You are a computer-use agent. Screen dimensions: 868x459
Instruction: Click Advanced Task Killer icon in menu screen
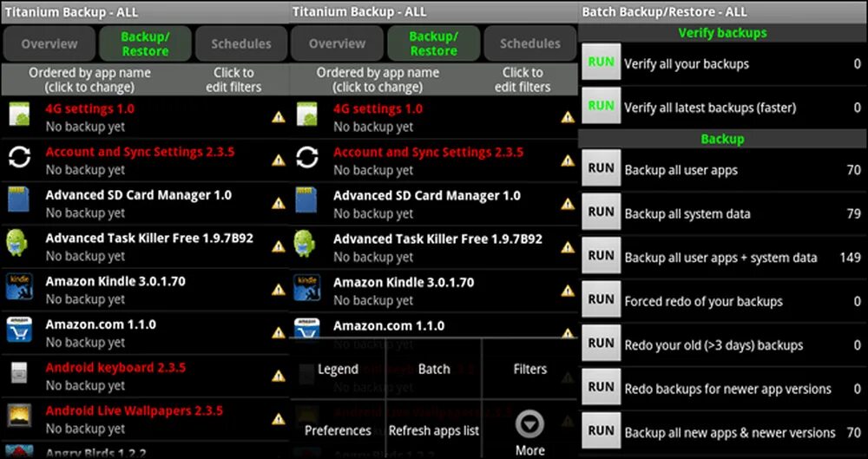point(305,244)
